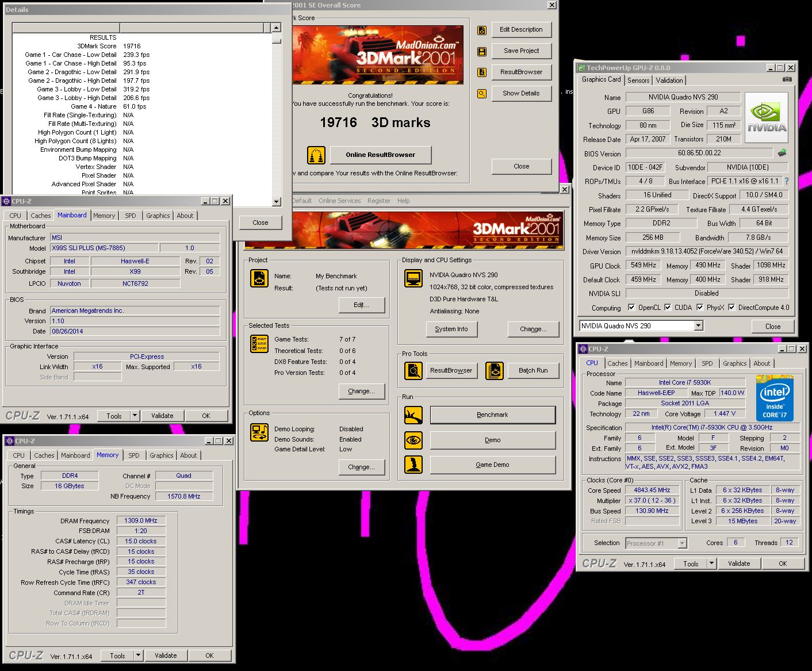The image size is (812, 671).
Task: Click Change... button in Display settings
Action: [533, 329]
